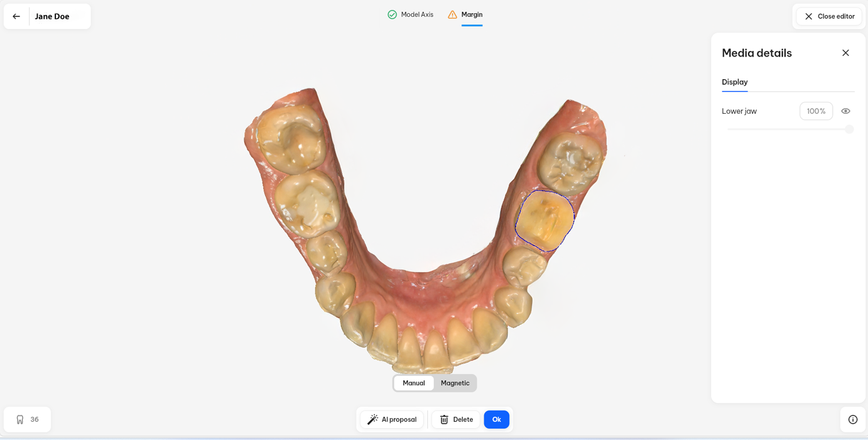Go back using the left arrow icon

click(x=16, y=16)
